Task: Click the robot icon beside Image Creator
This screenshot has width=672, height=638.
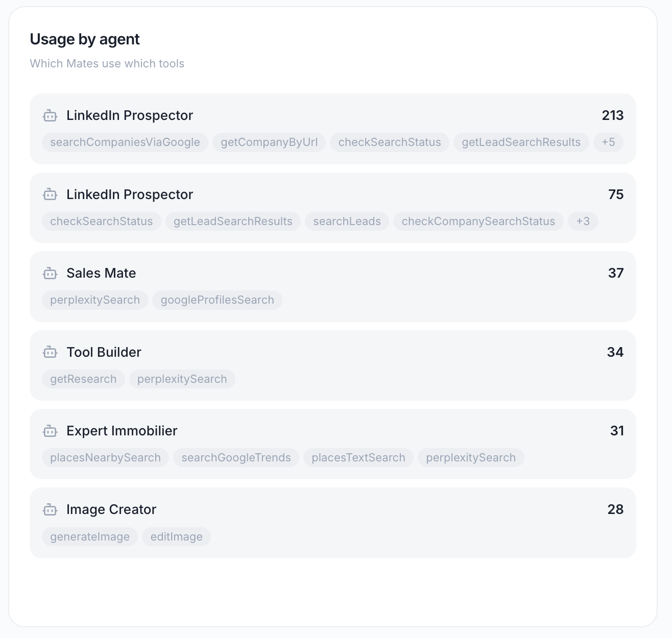Action: (50, 509)
